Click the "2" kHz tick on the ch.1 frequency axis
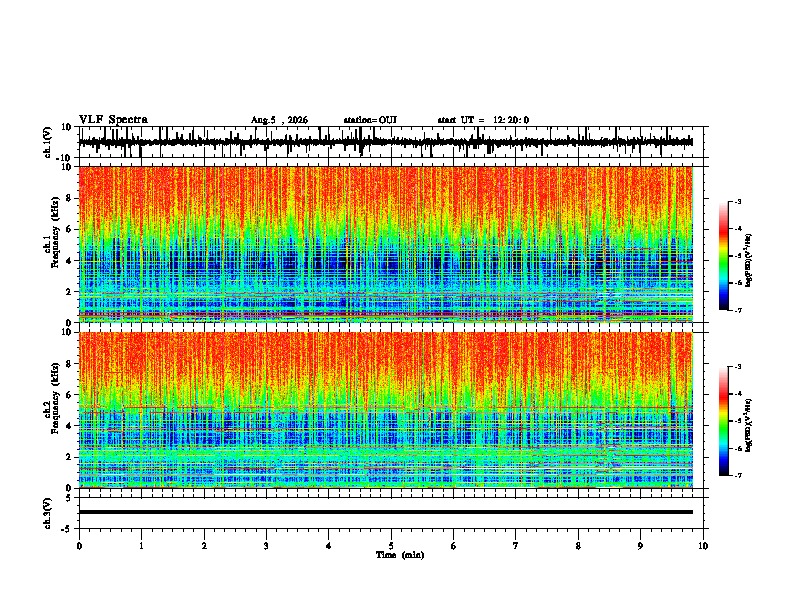This screenshot has width=792, height=612. (x=69, y=292)
